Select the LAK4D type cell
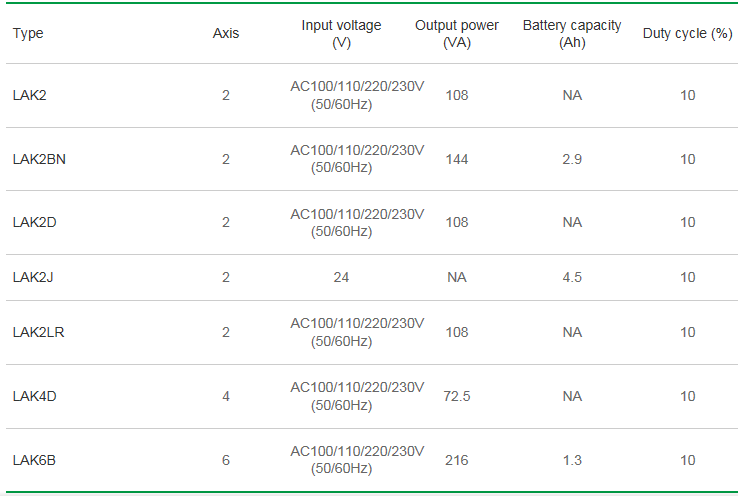 tap(34, 396)
